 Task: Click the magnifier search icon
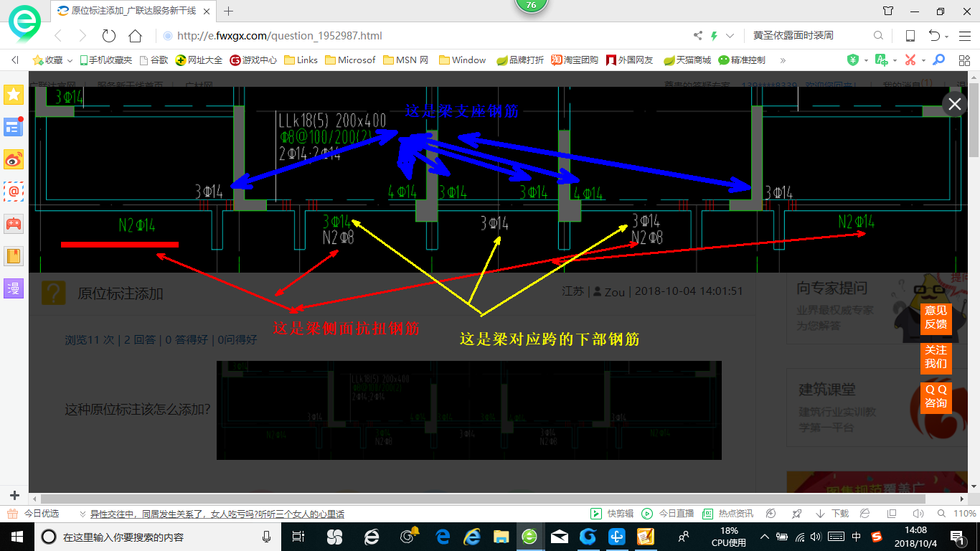pyautogui.click(x=878, y=36)
